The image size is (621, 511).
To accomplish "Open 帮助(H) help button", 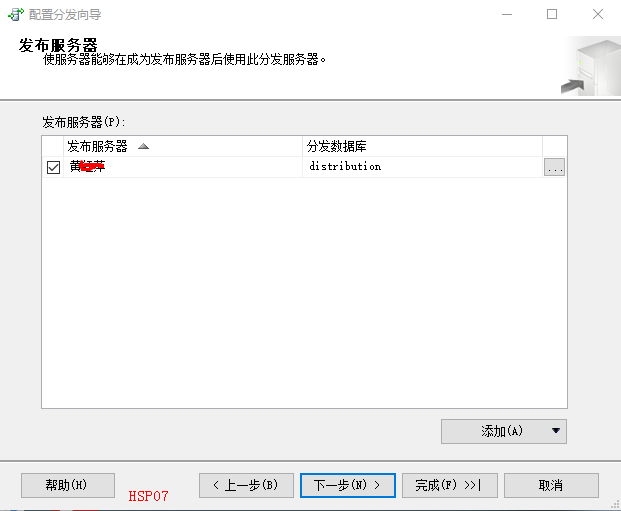I will (68, 485).
